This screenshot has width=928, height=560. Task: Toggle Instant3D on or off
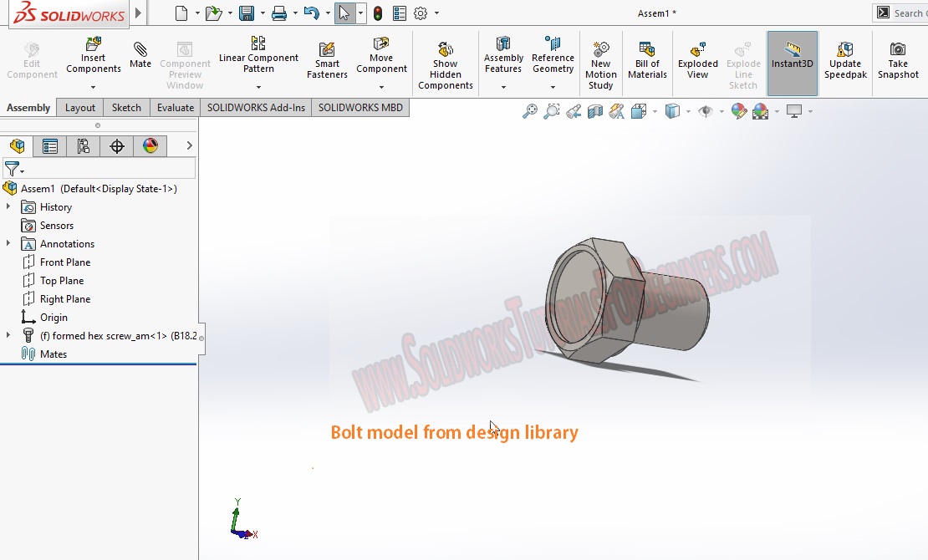[x=792, y=59]
